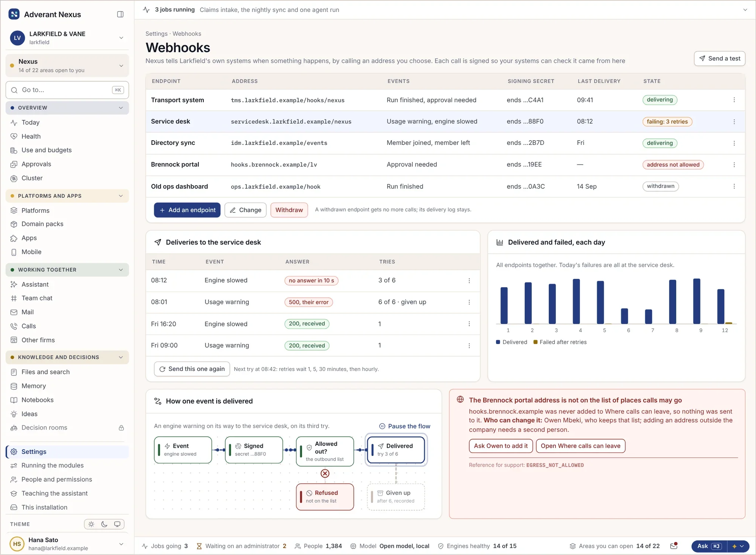Switch to light theme

(91, 524)
